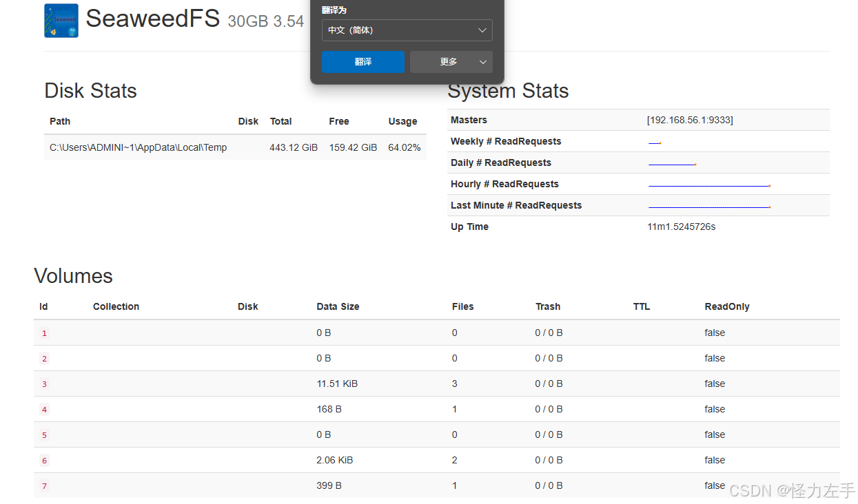Click volume id 1

(x=44, y=333)
